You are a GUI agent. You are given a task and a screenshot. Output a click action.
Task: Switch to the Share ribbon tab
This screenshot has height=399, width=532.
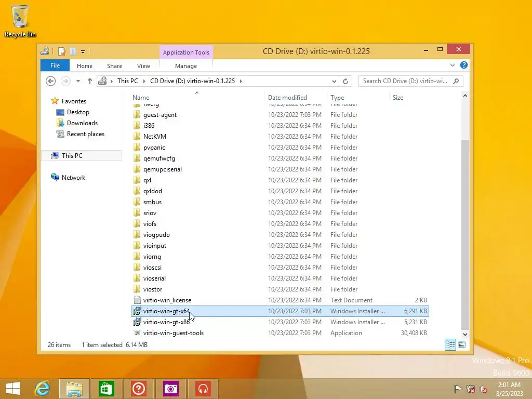pos(114,66)
